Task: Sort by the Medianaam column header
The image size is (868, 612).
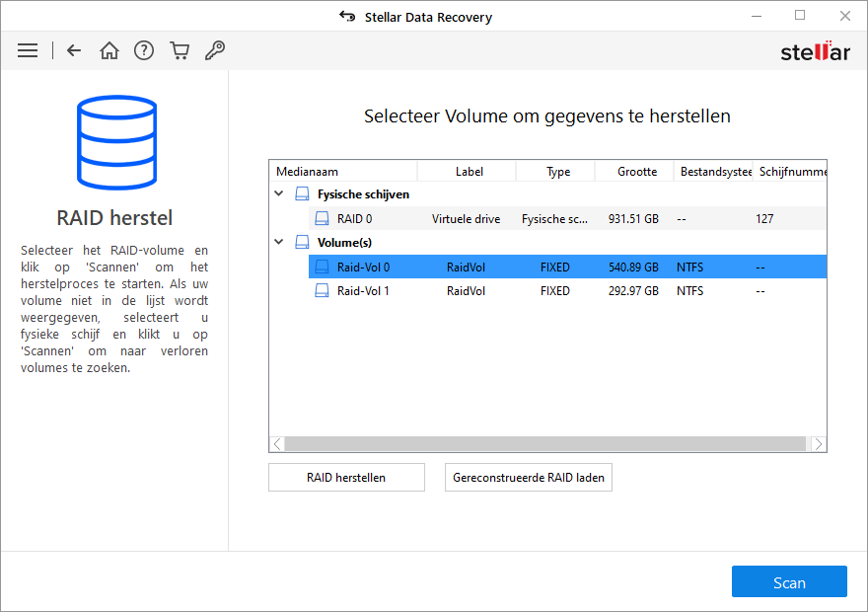Action: (343, 172)
